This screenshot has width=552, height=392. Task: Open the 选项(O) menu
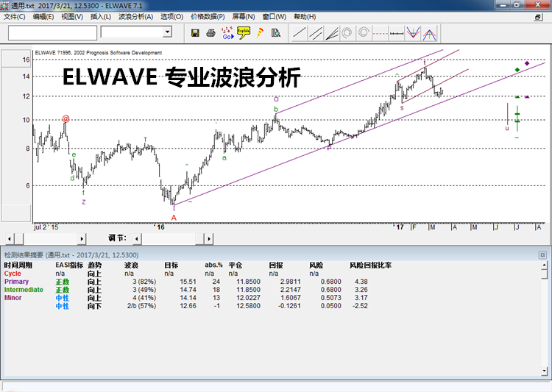pos(171,16)
